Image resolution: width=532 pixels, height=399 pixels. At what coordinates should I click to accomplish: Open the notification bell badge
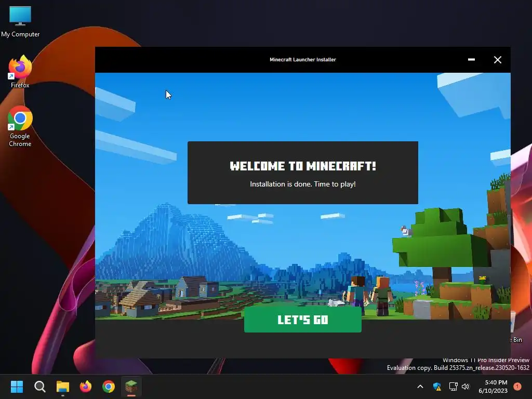517,386
